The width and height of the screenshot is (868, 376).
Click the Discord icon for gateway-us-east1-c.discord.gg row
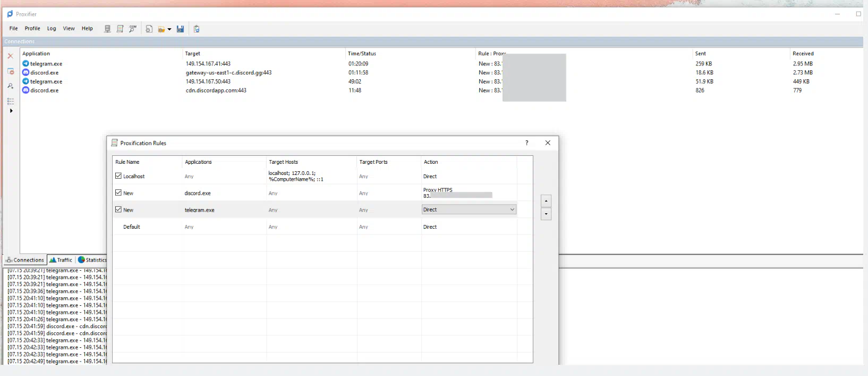click(25, 72)
